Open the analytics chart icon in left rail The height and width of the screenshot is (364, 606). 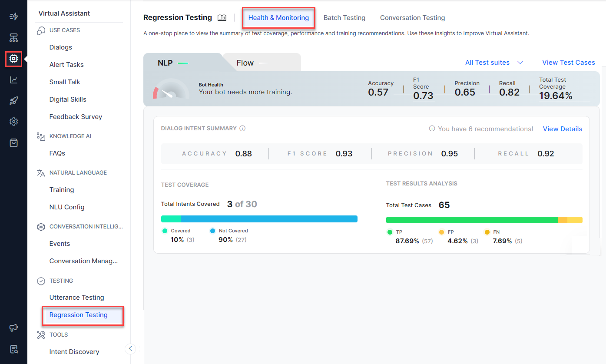(x=13, y=80)
